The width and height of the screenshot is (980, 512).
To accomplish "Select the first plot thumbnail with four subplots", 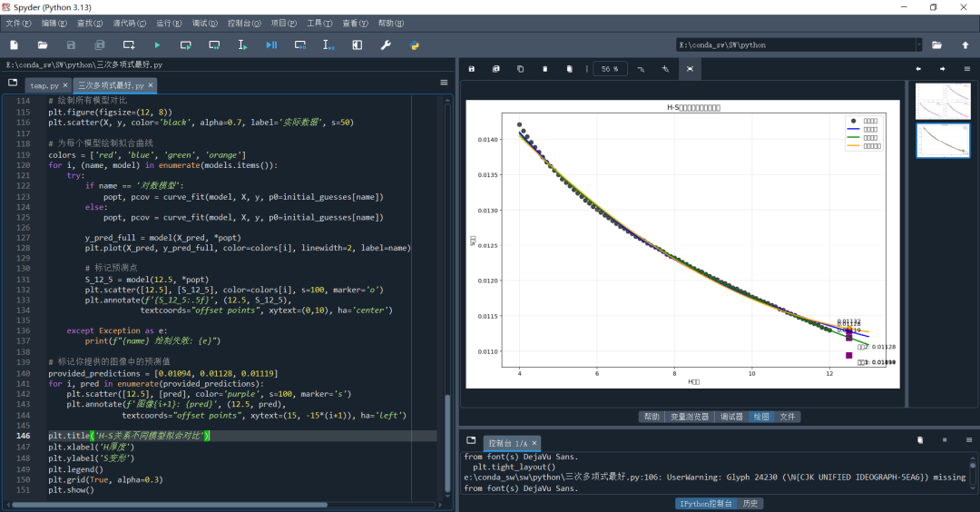I will 943,102.
